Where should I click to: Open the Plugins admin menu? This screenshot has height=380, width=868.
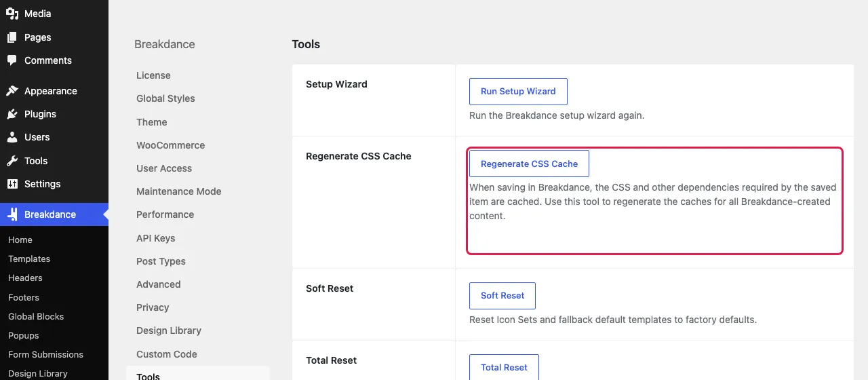coord(54,114)
